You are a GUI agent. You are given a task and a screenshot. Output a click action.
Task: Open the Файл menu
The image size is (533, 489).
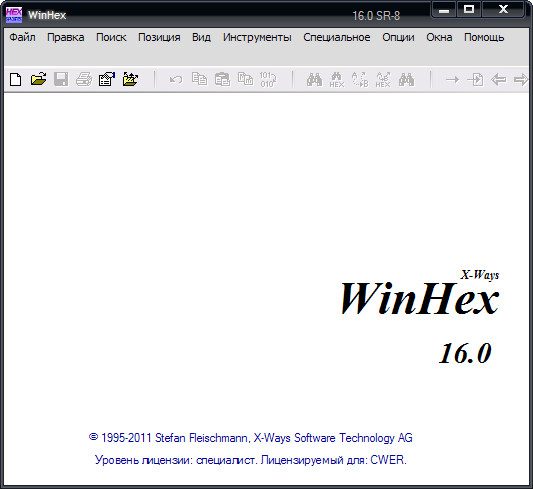pos(22,37)
